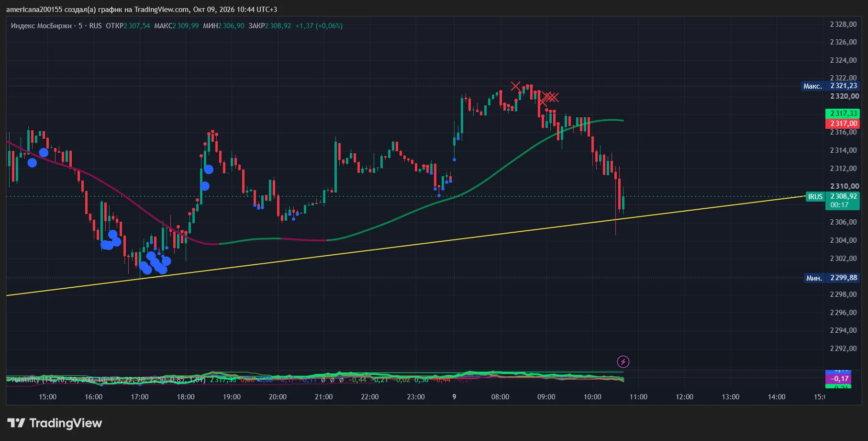
Task: Click the "Макс." label beside 2 321,23
Action: pos(812,86)
